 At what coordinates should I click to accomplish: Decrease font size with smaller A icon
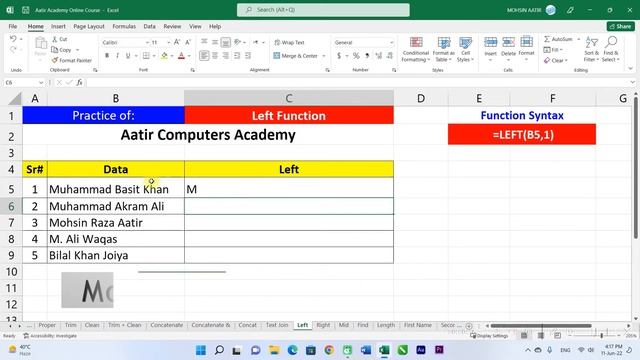point(188,42)
